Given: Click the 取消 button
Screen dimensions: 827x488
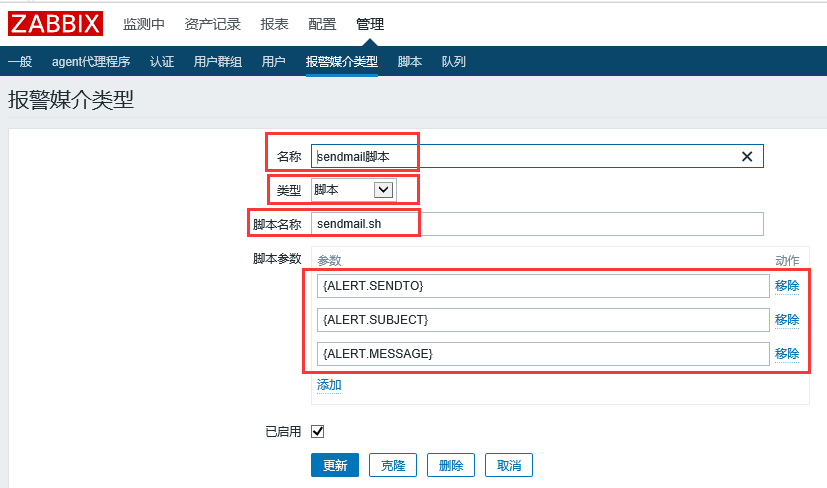Looking at the screenshot, I should click(509, 465).
